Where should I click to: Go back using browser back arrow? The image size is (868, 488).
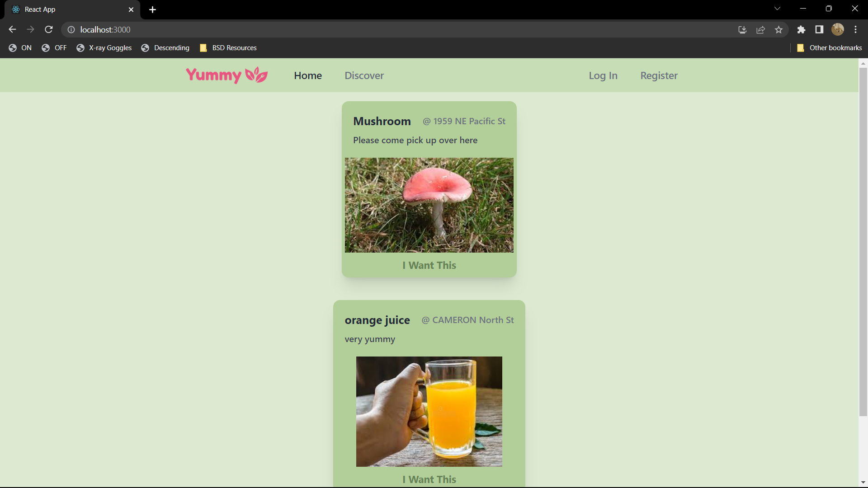[x=12, y=29]
